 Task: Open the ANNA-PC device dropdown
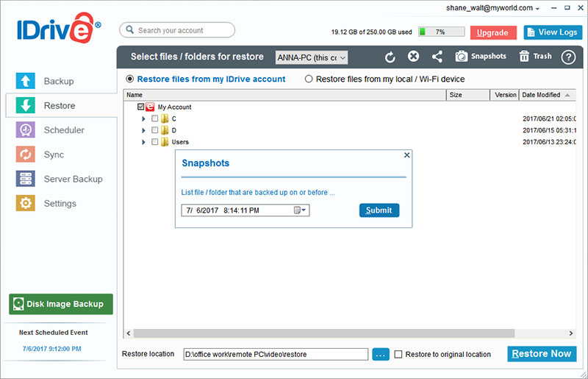click(312, 57)
